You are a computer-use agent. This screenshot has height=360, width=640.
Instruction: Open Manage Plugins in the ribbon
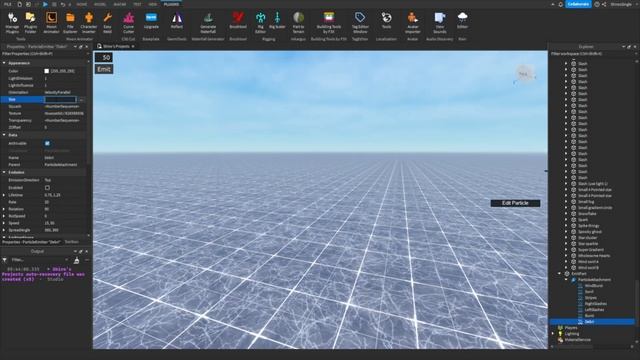(x=12, y=23)
